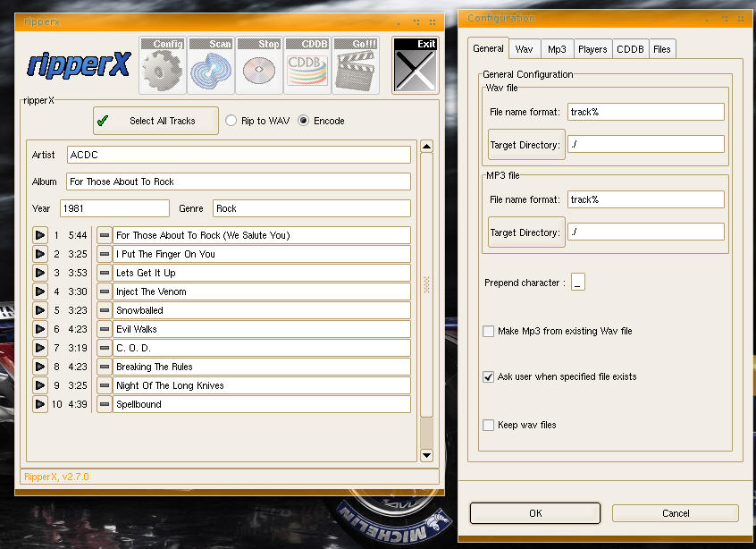Click the Evil Walks track title field
Viewport: 756px width, 549px height.
(x=261, y=329)
